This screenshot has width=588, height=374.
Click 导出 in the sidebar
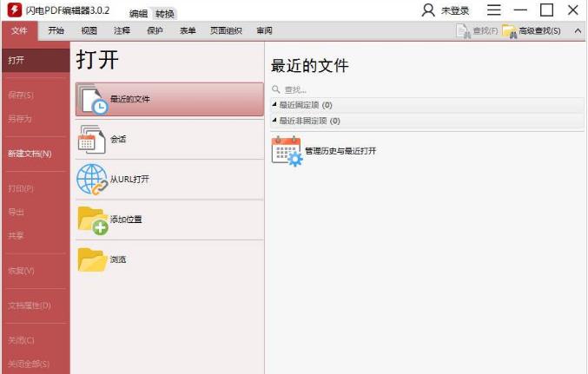click(17, 212)
